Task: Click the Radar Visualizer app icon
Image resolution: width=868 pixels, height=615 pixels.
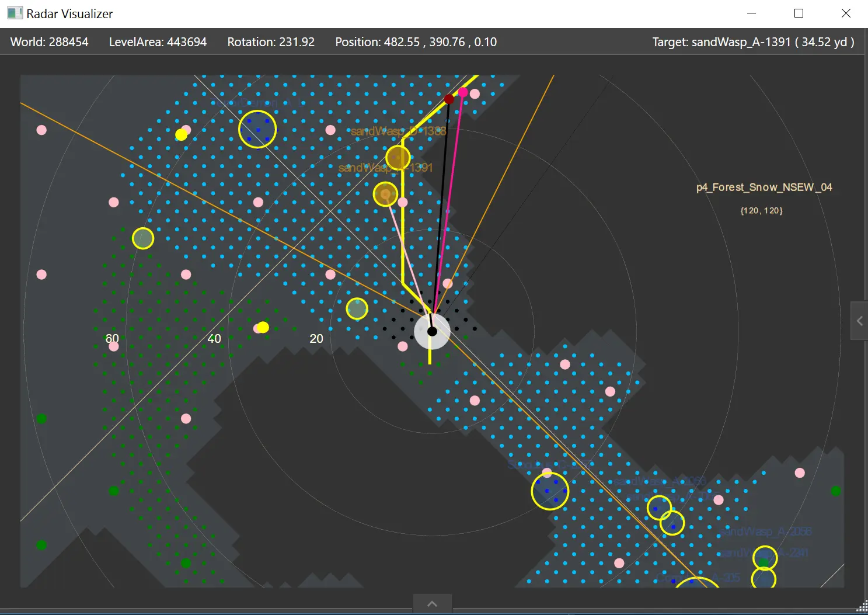Action: coord(15,13)
